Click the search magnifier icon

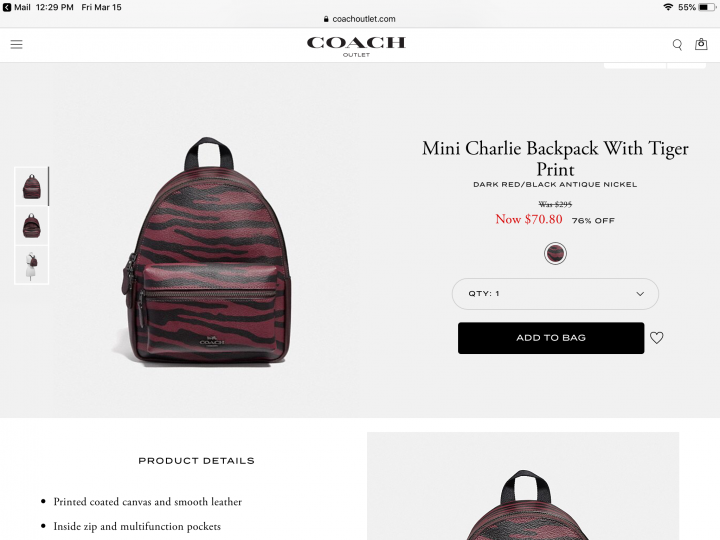[x=677, y=45]
